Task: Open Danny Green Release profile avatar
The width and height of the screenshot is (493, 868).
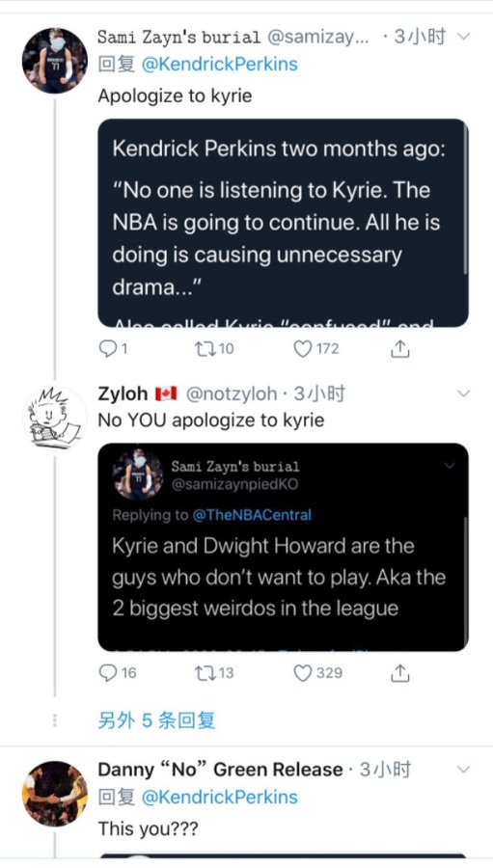Action: (55, 794)
